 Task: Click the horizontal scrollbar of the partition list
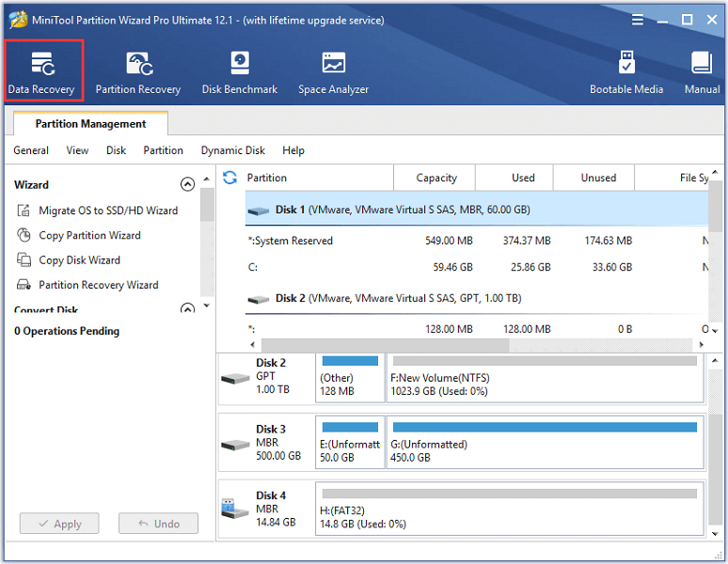[386, 345]
